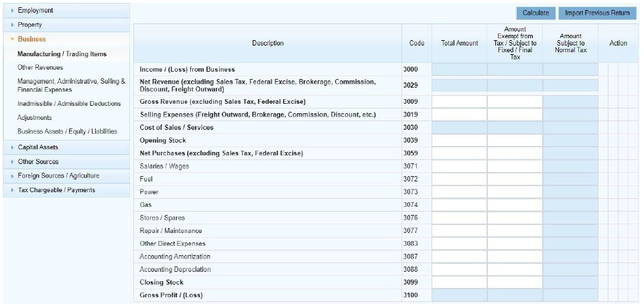Click exempt amount field for Net Purchases

[x=515, y=153]
